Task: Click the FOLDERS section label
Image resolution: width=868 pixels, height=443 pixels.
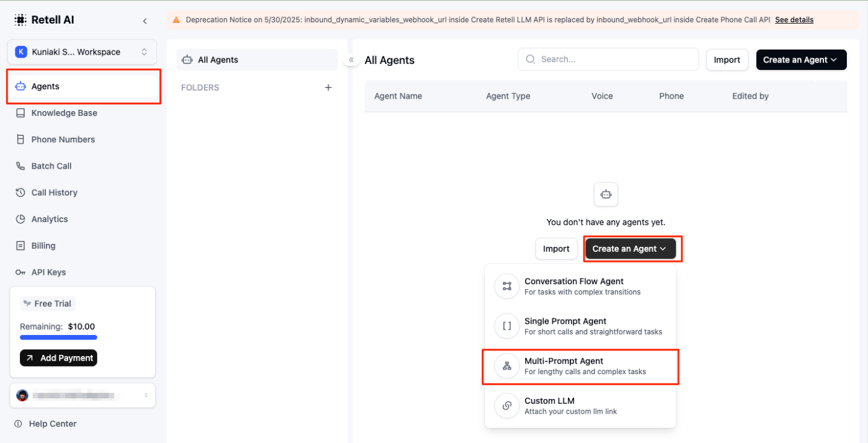Action: click(200, 87)
